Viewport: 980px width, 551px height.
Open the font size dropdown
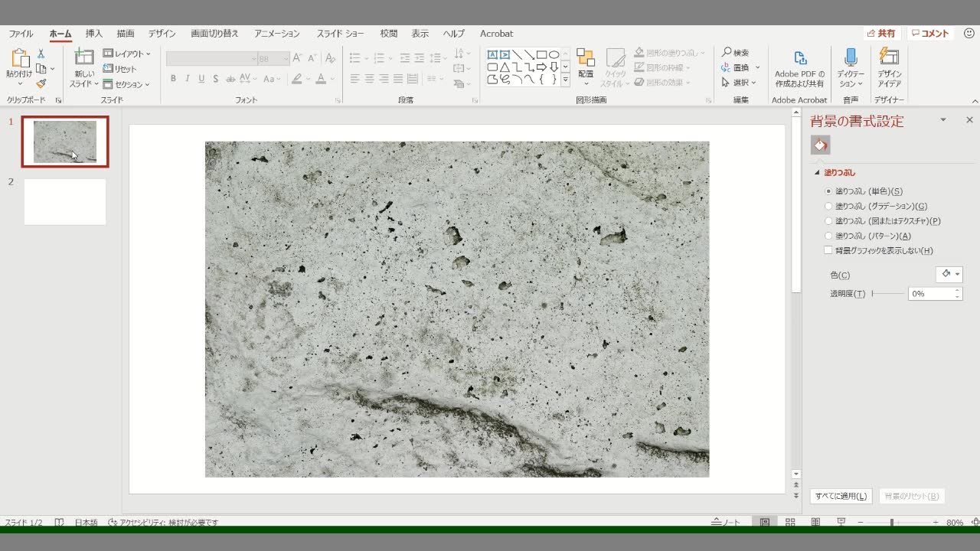click(x=286, y=59)
